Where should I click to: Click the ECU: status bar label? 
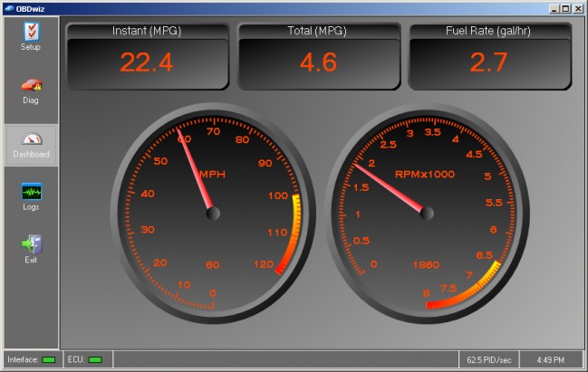click(x=76, y=359)
